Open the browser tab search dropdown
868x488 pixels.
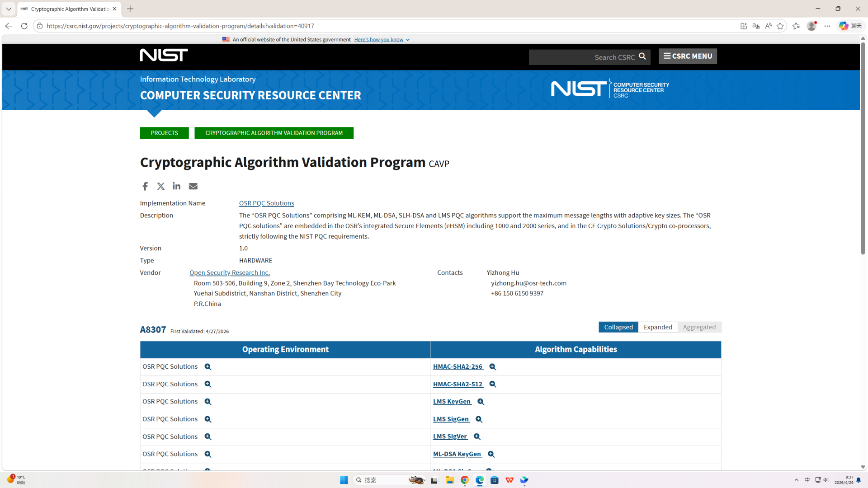point(9,9)
